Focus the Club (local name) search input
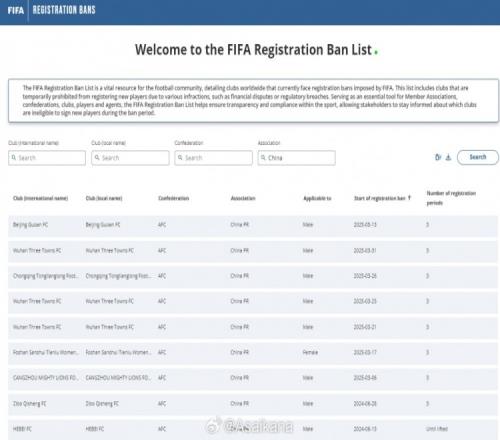500x440 pixels. point(130,158)
